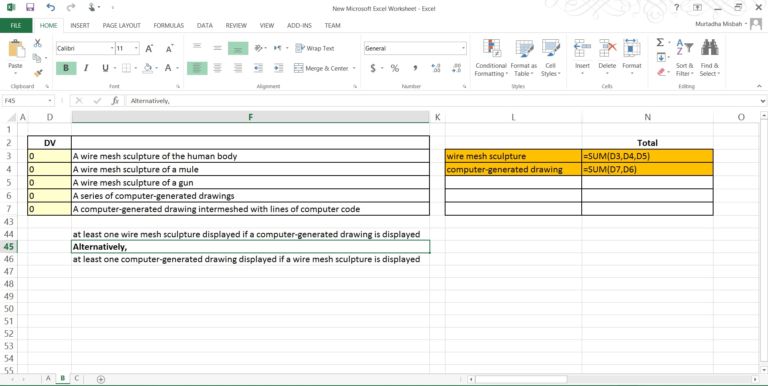
Task: Click the formula bar text
Action: click(x=150, y=100)
